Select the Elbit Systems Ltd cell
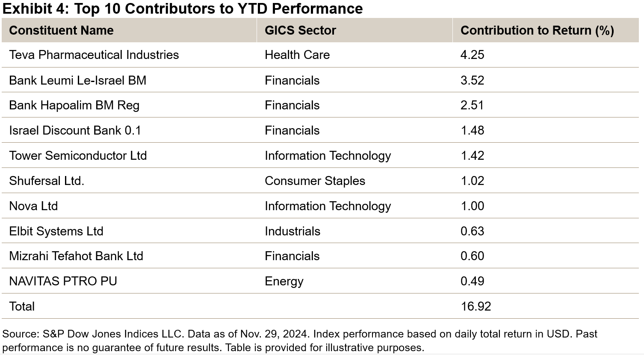 coord(56,231)
